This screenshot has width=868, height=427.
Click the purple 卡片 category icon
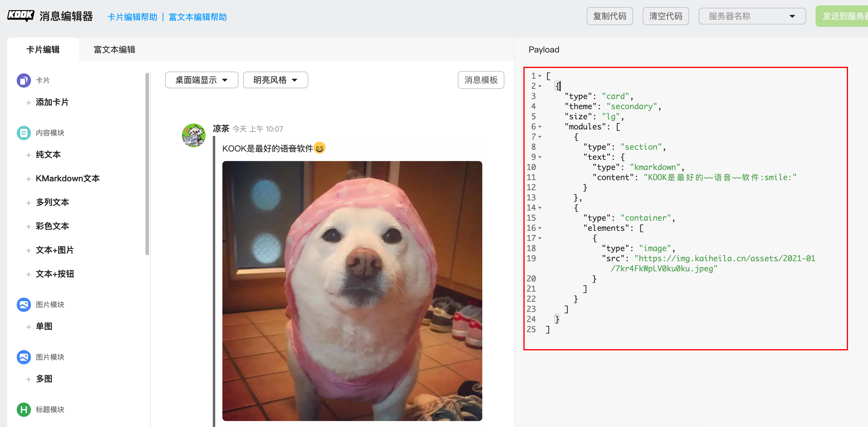pos(24,81)
